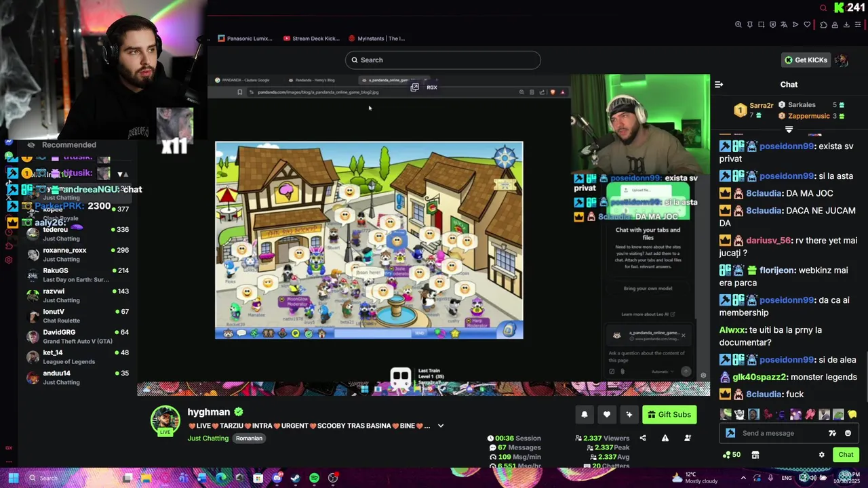Viewport: 868px width, 488px height.
Task: Open the Windows Start button
Action: (13, 478)
